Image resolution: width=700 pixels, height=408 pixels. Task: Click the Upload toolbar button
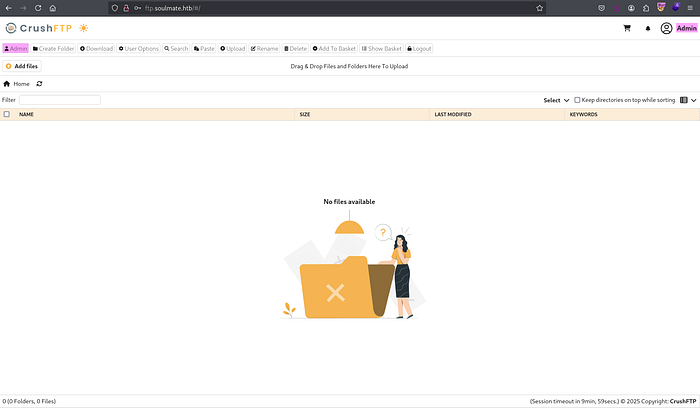(x=233, y=48)
